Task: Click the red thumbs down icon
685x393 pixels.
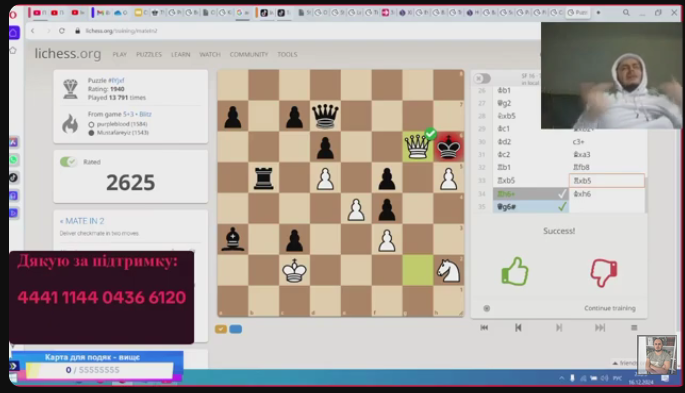Action: point(604,272)
